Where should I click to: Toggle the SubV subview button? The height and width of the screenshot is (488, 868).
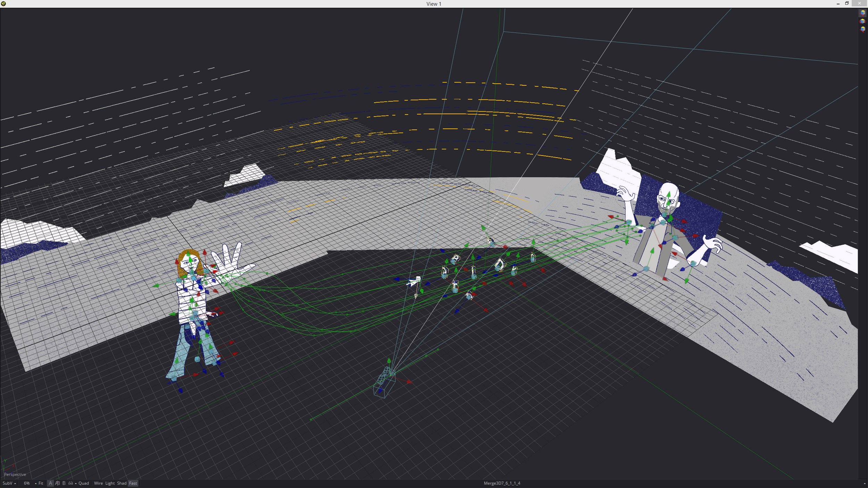[7, 483]
